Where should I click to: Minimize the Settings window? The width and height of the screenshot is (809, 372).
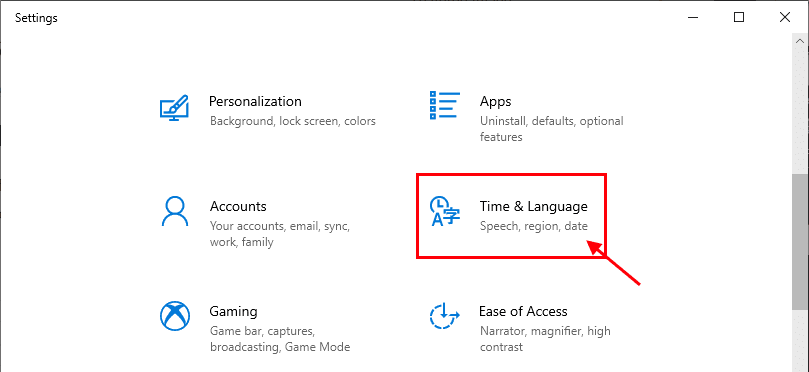click(693, 18)
